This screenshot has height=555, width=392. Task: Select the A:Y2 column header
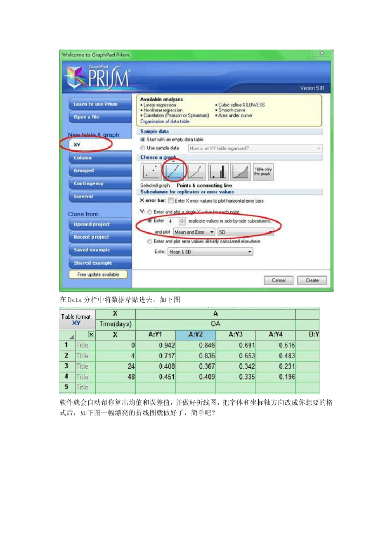(x=196, y=334)
